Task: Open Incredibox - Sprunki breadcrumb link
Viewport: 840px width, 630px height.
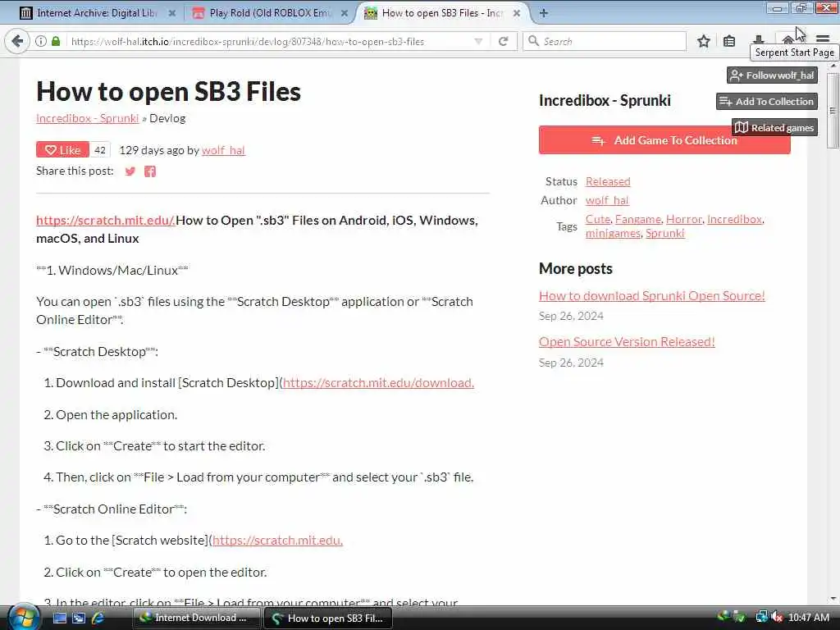Action: click(87, 118)
